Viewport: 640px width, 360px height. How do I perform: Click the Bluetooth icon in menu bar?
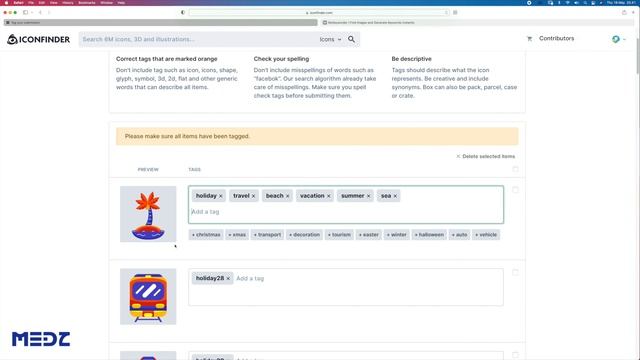coord(559,2)
